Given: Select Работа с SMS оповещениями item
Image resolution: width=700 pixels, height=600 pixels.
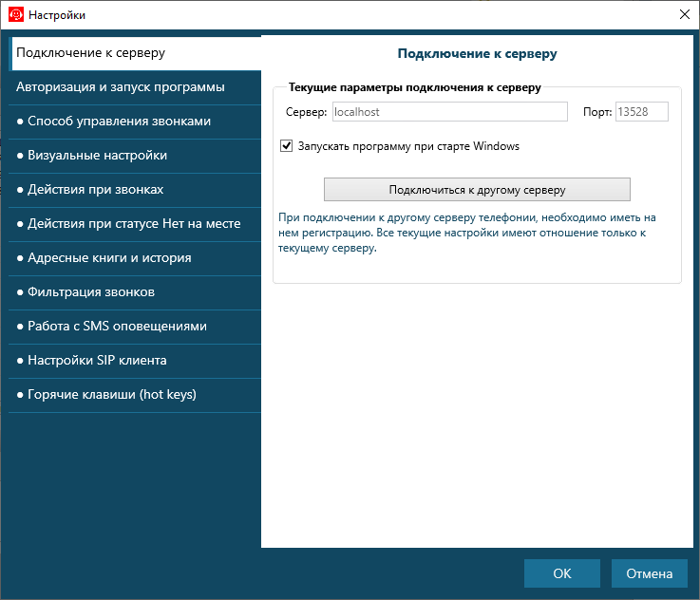Looking at the screenshot, I should coord(135,327).
